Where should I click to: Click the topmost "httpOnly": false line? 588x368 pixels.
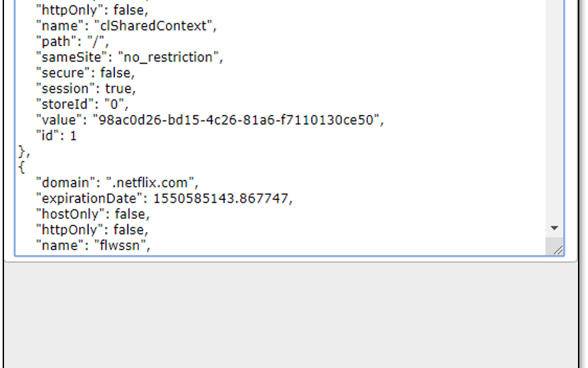tap(92, 10)
